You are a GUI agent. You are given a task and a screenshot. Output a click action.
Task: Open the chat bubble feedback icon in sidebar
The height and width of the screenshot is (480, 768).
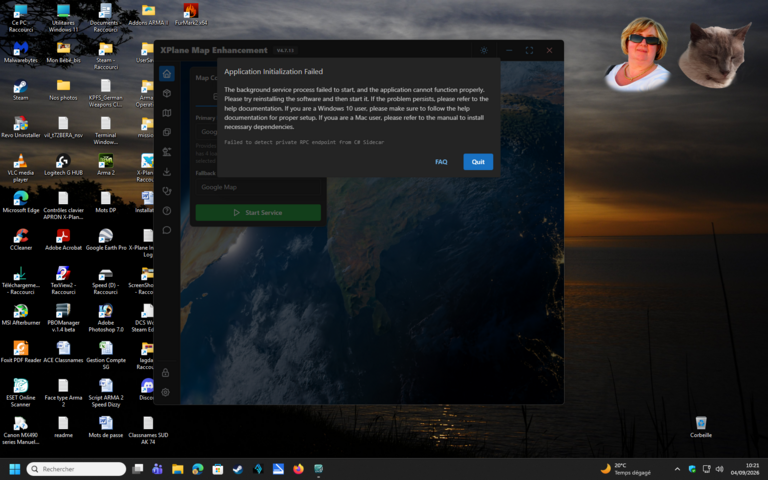click(167, 230)
